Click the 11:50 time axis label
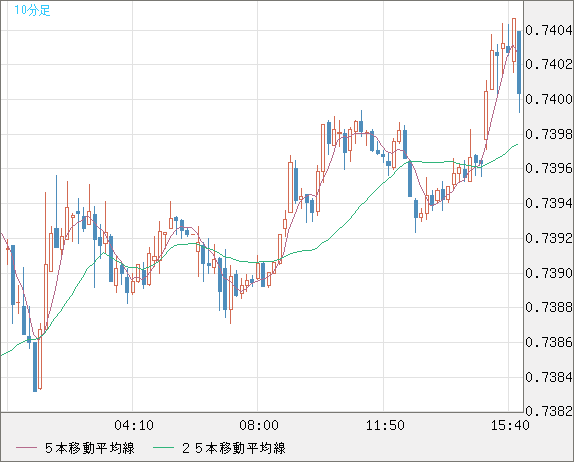The image size is (574, 462). click(385, 425)
